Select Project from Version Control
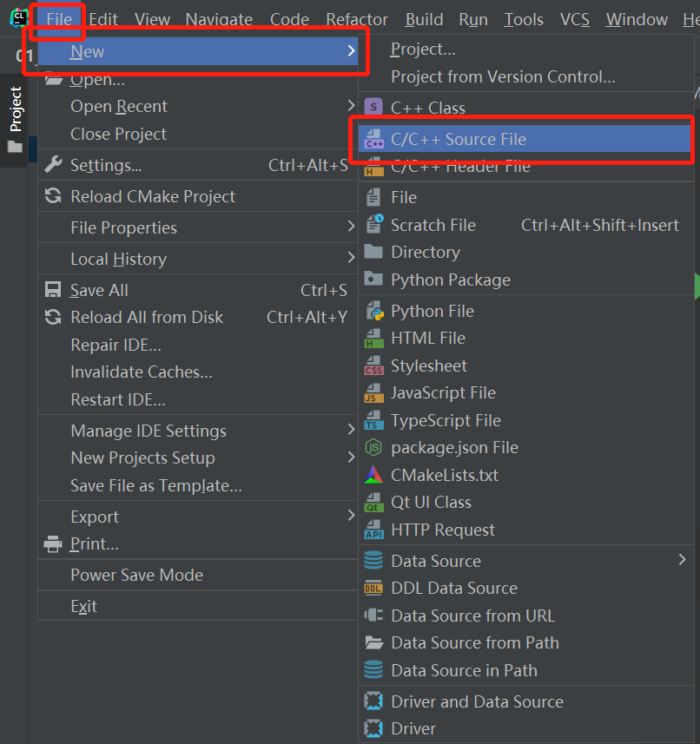The width and height of the screenshot is (700, 744). tap(503, 76)
